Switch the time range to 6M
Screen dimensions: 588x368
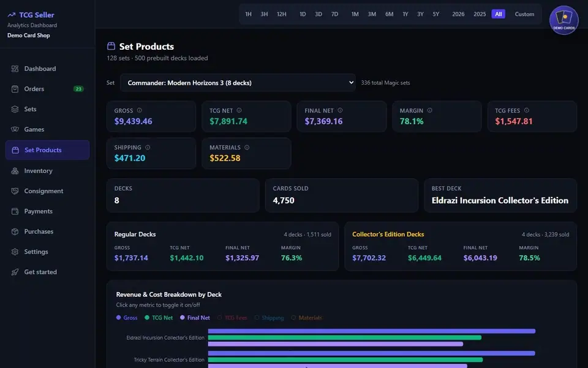pyautogui.click(x=390, y=14)
